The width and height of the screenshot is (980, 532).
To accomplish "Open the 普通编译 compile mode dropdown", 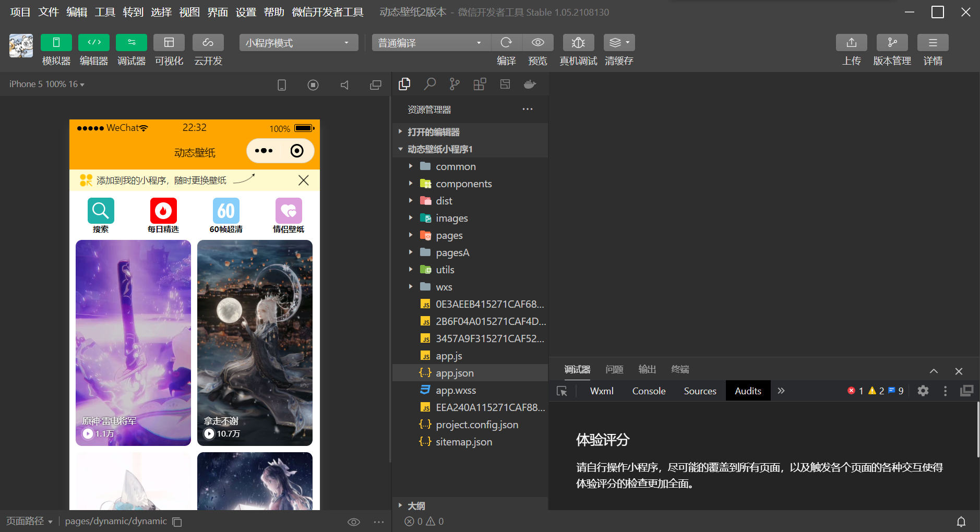I will [431, 43].
